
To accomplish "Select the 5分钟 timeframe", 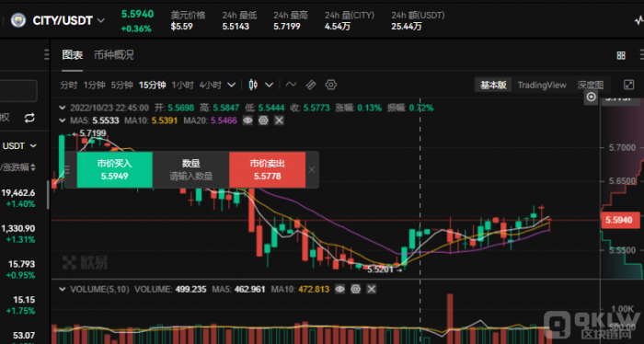I will click(121, 85).
